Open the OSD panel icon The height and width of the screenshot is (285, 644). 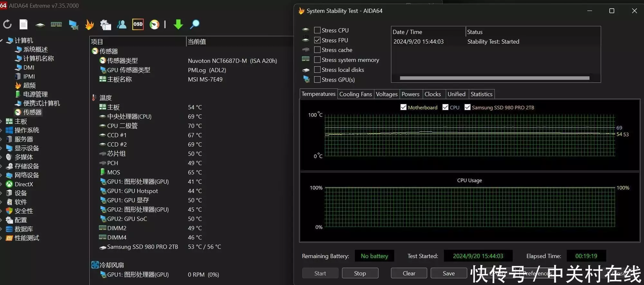(x=138, y=24)
